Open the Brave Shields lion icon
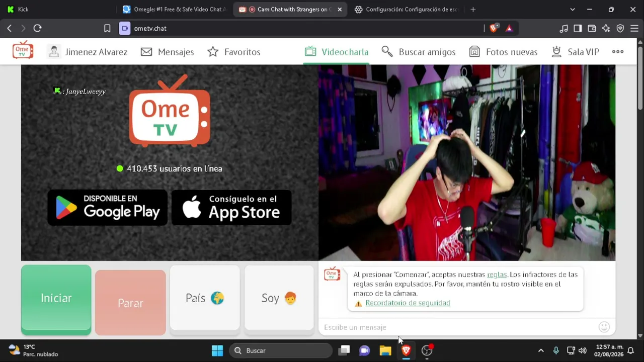 [x=493, y=29]
